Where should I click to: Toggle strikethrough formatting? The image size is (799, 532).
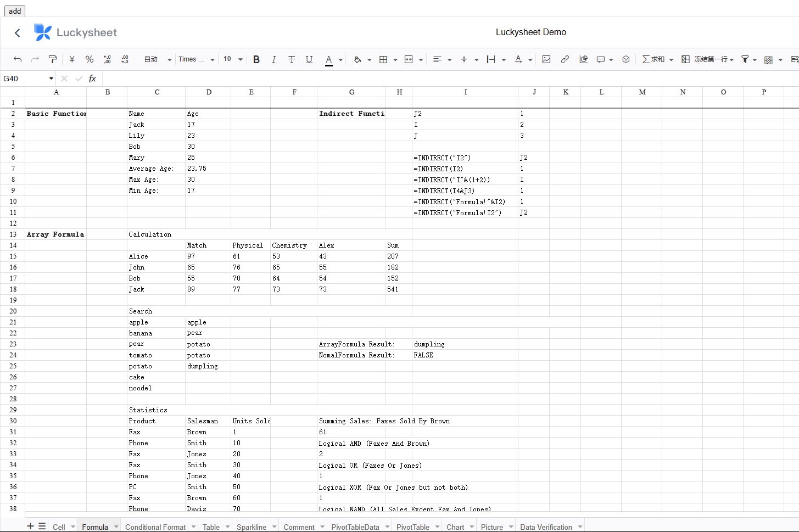292,59
